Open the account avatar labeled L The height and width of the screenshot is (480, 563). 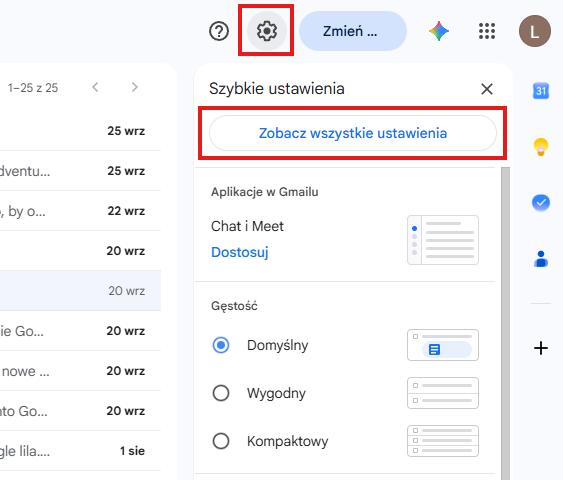[535, 31]
